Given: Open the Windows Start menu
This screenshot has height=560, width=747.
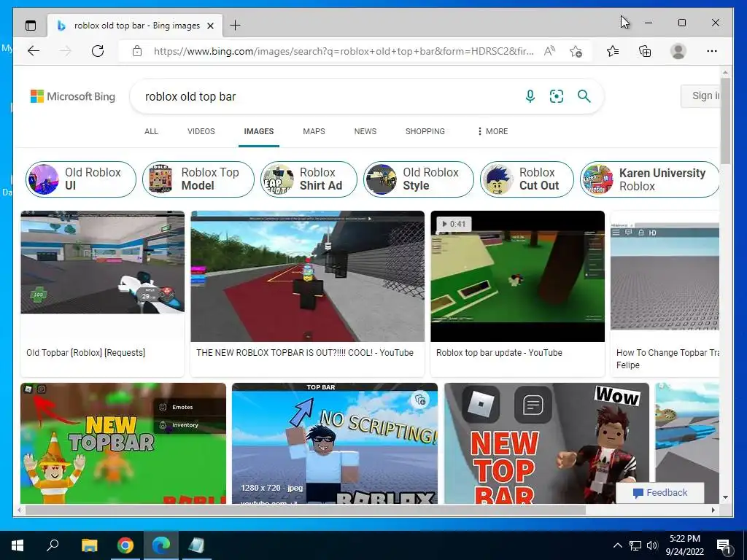Looking at the screenshot, I should click(18, 545).
